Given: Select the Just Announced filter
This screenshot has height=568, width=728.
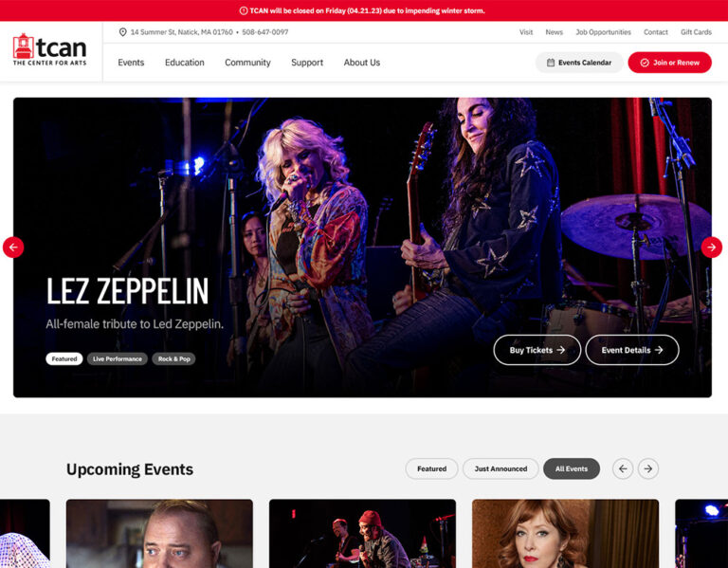Looking at the screenshot, I should pos(500,468).
